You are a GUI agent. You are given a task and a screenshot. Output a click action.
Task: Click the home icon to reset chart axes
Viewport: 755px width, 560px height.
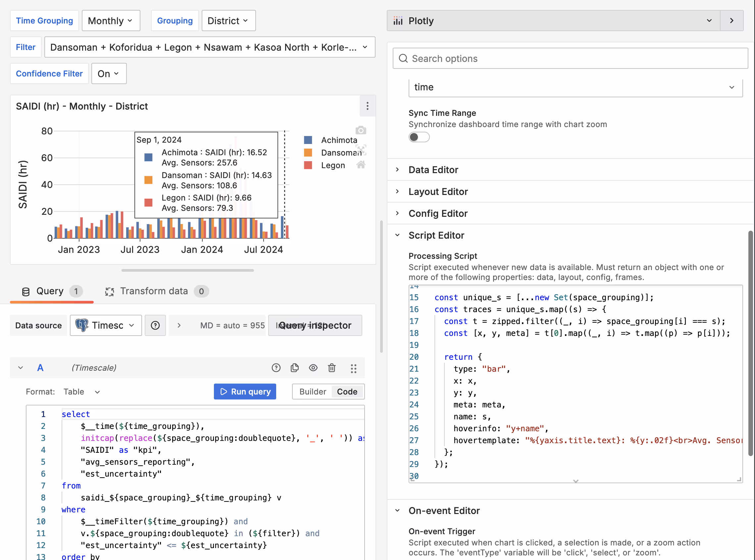point(361,165)
